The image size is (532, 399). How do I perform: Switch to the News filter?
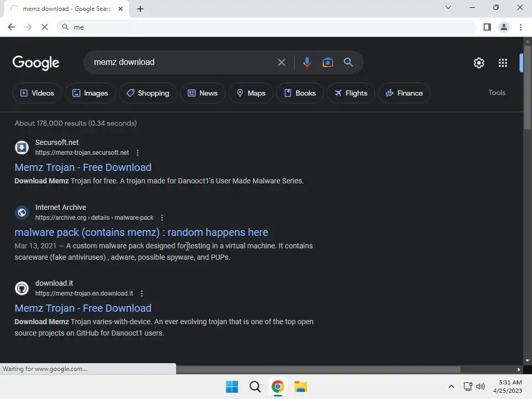203,93
